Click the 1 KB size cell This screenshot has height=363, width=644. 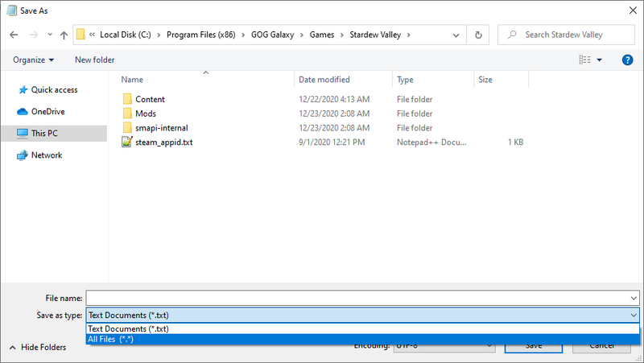[515, 142]
